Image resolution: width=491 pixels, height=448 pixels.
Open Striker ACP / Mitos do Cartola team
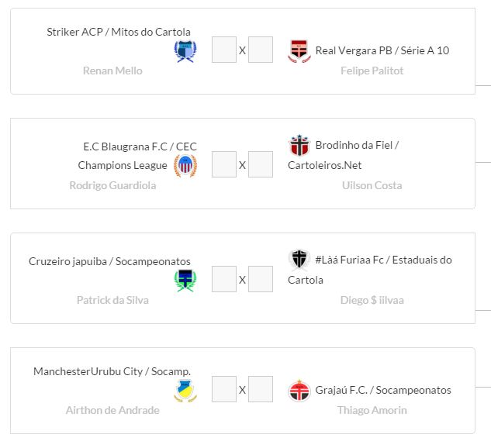click(x=119, y=32)
